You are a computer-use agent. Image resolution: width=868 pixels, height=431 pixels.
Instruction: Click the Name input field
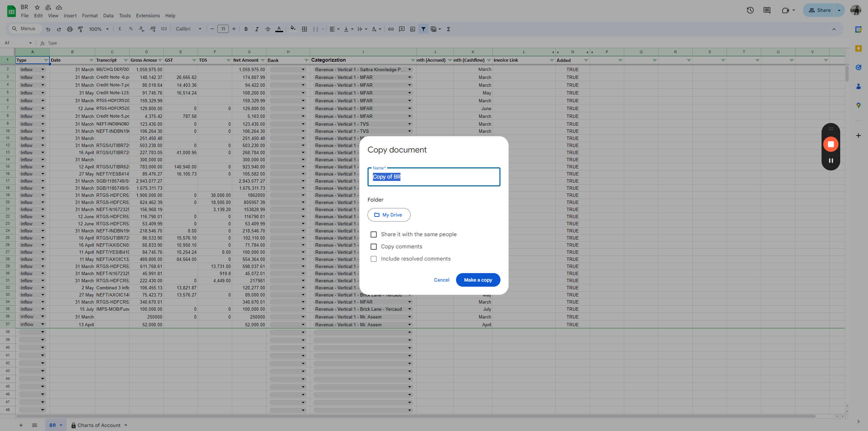click(x=434, y=177)
